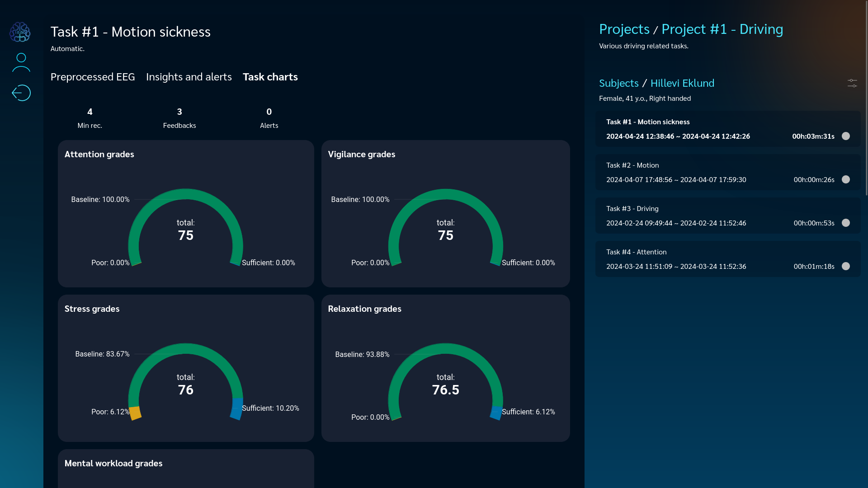Go to the Projects breadcrumb link
This screenshot has height=488, width=868.
(x=624, y=29)
